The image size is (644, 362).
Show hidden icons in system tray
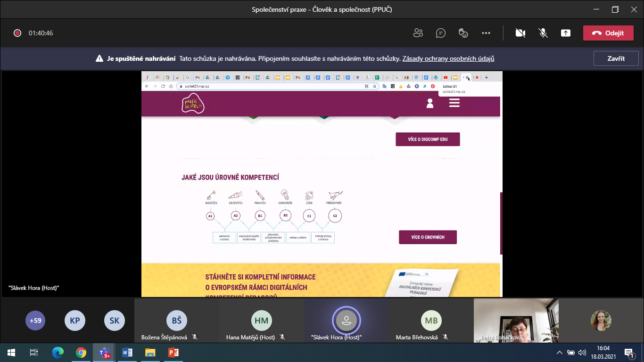point(560,353)
